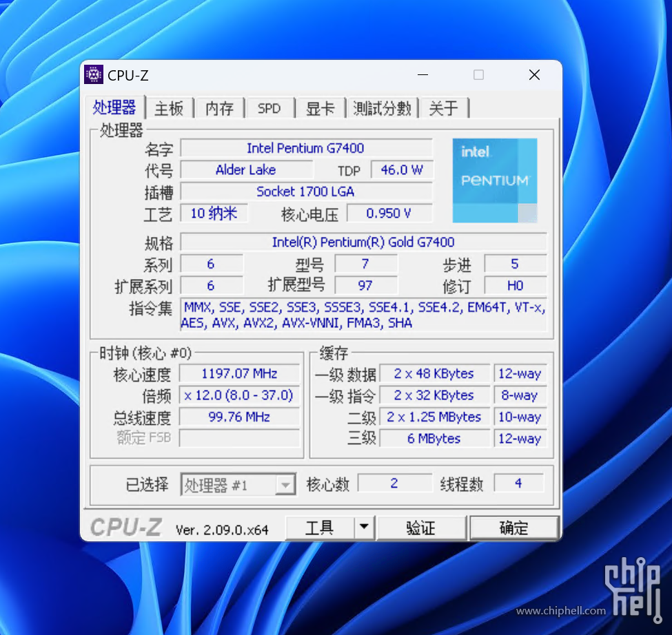Click the 99.76 MHz bus speed value
672x635 pixels.
[x=240, y=417]
